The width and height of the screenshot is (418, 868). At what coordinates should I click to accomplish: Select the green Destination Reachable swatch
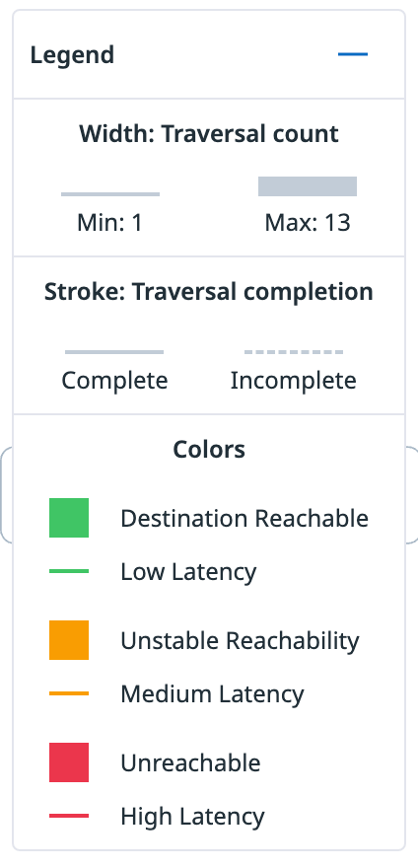69,518
